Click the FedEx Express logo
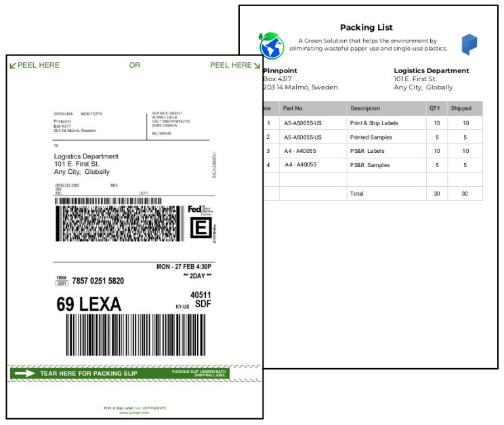The width and height of the screenshot is (504, 425). [201, 210]
